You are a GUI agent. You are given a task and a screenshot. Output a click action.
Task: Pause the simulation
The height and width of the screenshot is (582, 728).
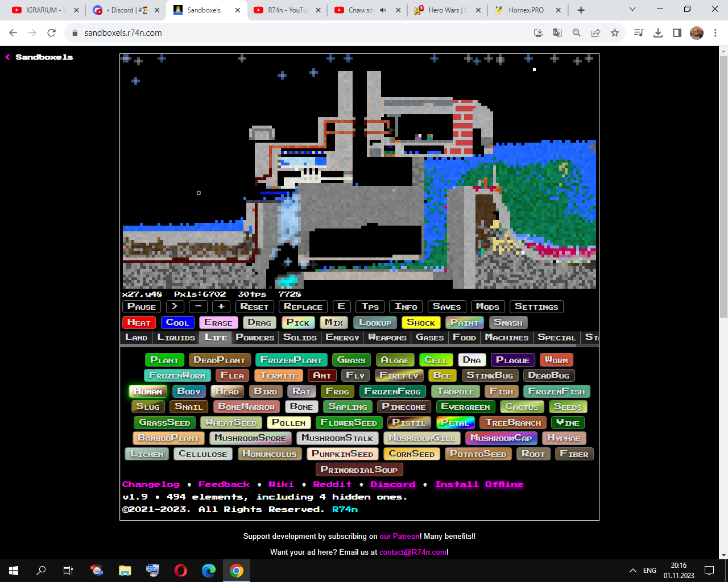[142, 307]
